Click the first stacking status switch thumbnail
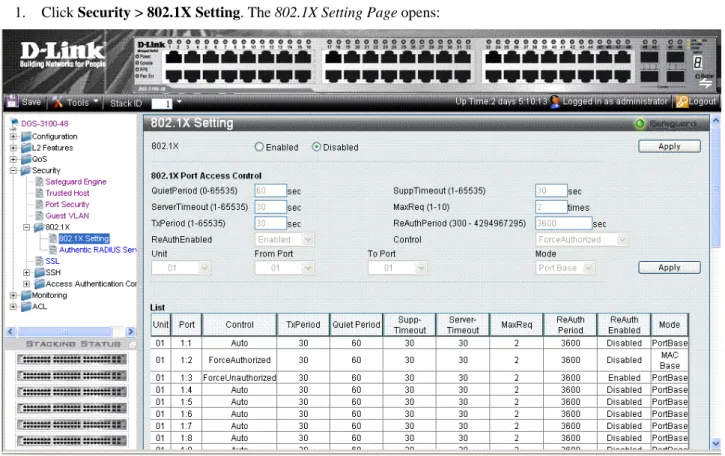This screenshot has height=456, width=725. click(72, 359)
